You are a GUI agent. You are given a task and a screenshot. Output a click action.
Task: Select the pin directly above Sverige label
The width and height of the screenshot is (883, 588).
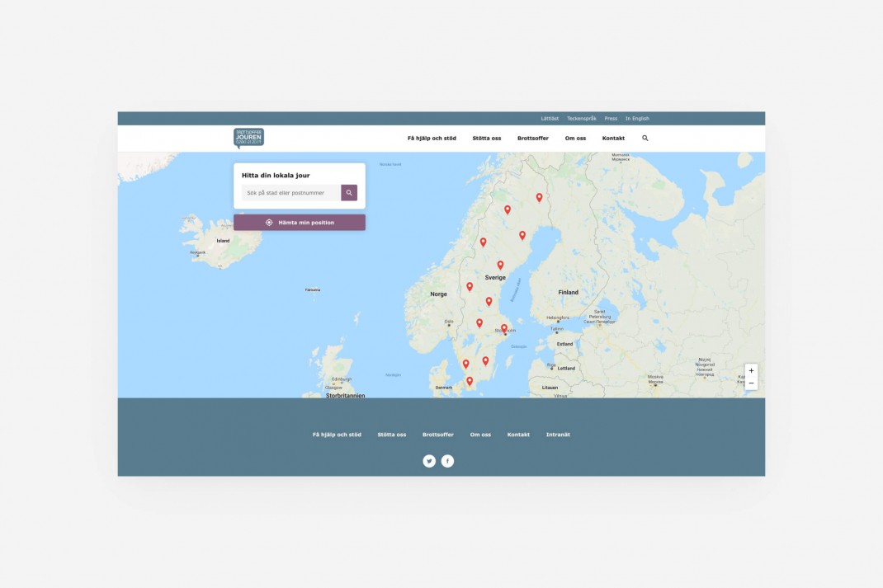pyautogui.click(x=500, y=265)
